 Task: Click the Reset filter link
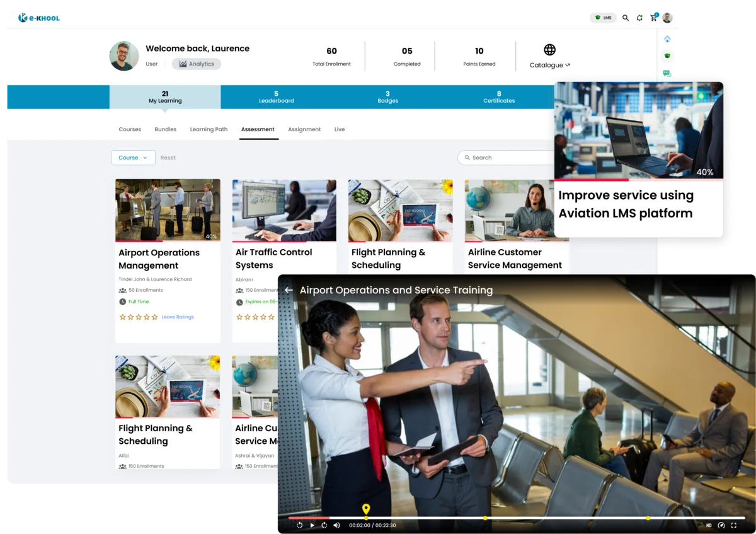coord(168,158)
